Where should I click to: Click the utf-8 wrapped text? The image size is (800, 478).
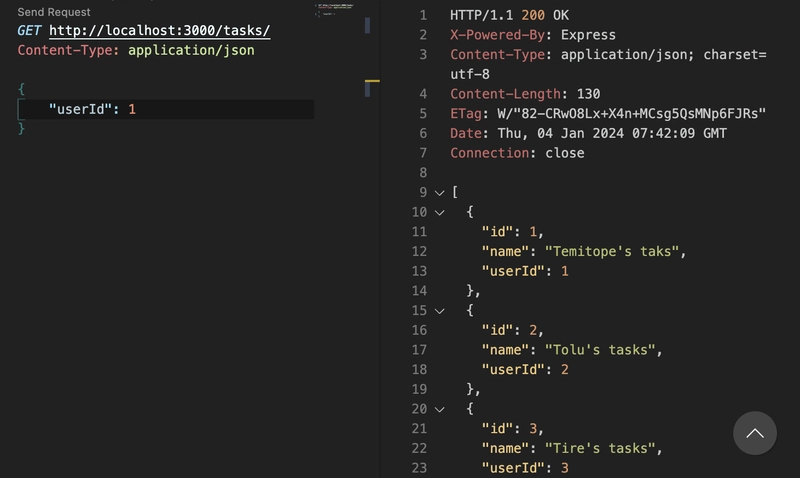pos(470,74)
